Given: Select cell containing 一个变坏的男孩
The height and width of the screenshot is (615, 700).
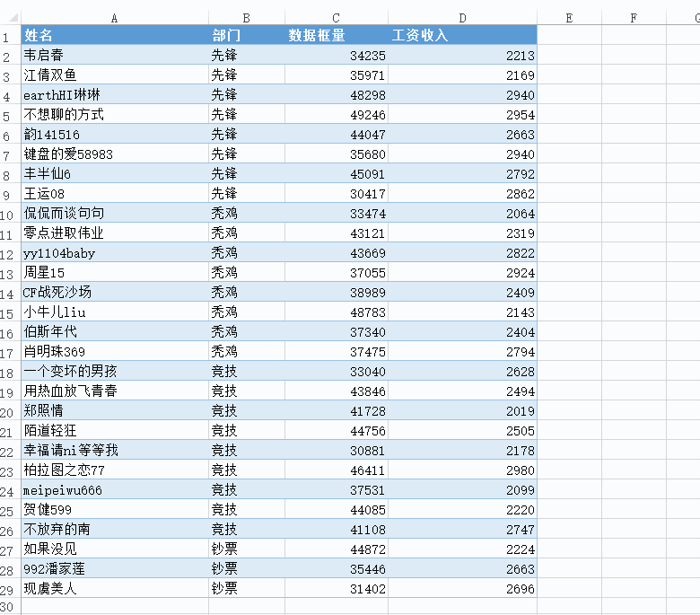Looking at the screenshot, I should click(115, 370).
